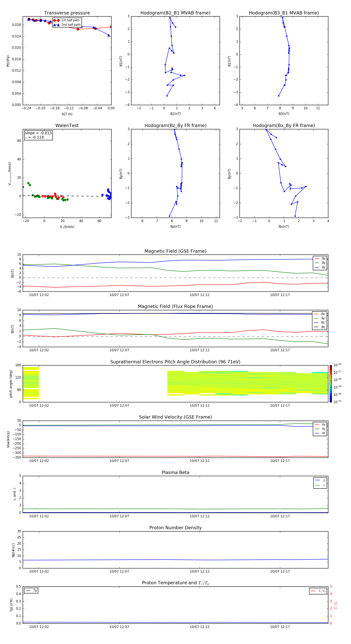Click '10/07 12:02' tick under Plasma Beta plot
Viewport: 351px width, 644px height.
pyautogui.click(x=39, y=516)
